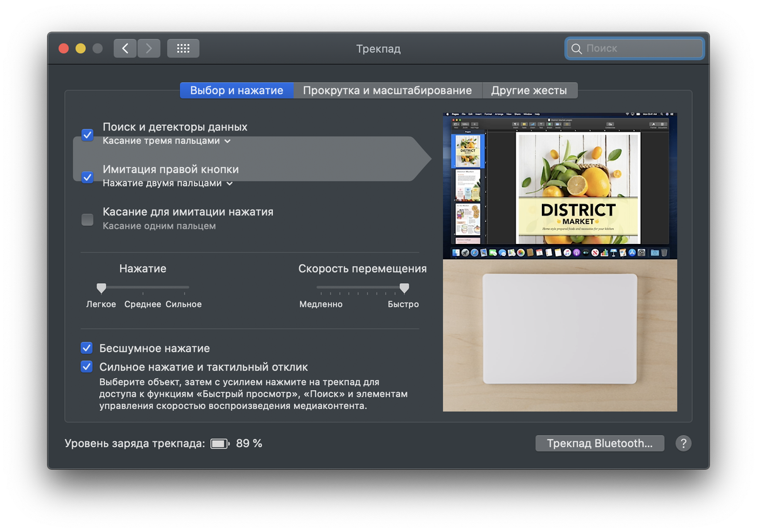The width and height of the screenshot is (757, 532).
Task: Open the «Другие жесты» tab
Action: (530, 90)
